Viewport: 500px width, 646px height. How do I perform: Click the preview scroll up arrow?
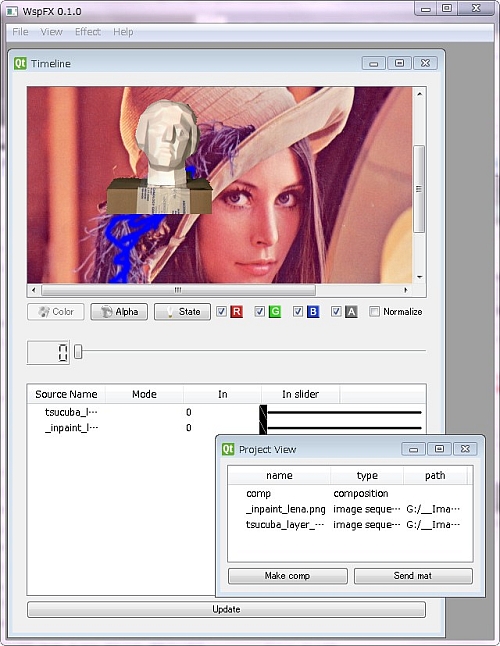pos(419,94)
